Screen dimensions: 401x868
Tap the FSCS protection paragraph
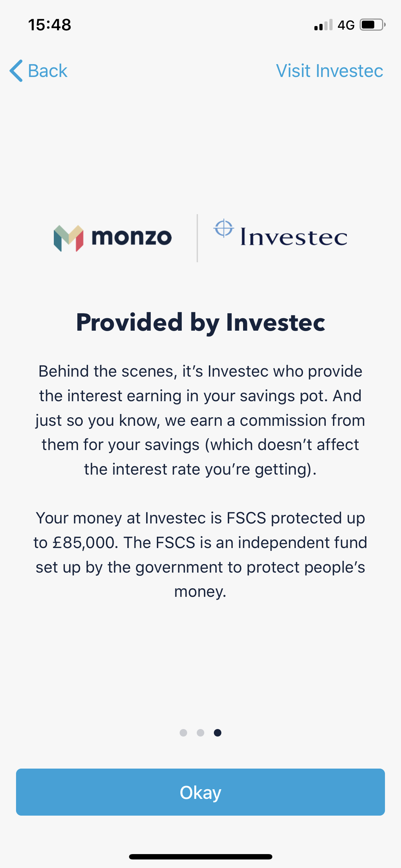coord(200,554)
